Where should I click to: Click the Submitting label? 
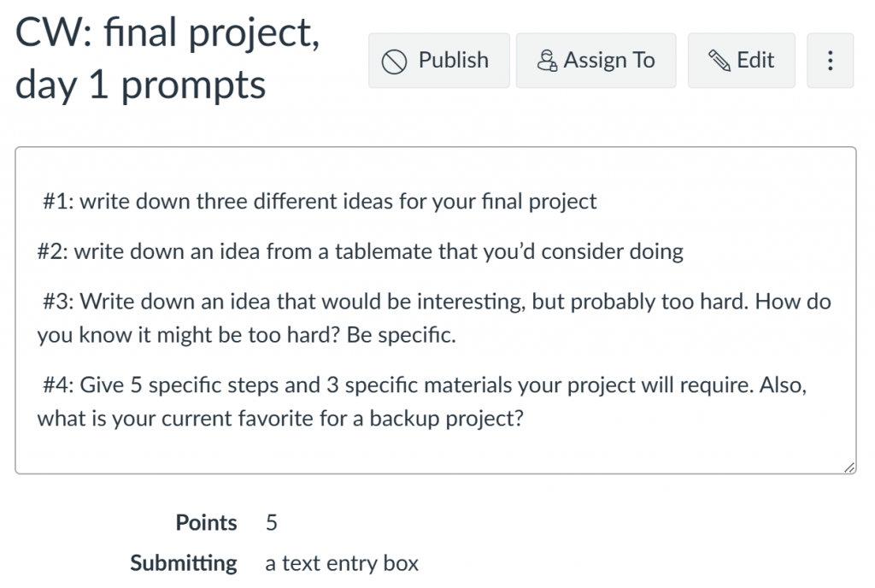[184, 563]
